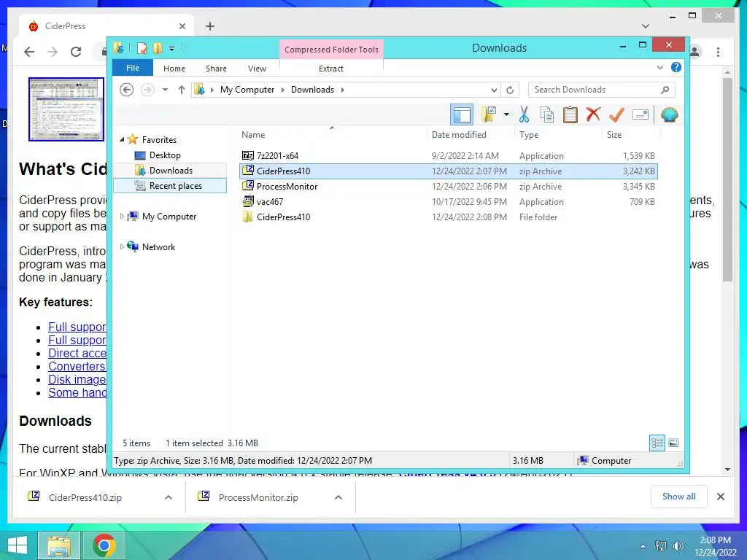Open the Extract ribbon tab
Screen dimensions: 747x560
[331, 69]
